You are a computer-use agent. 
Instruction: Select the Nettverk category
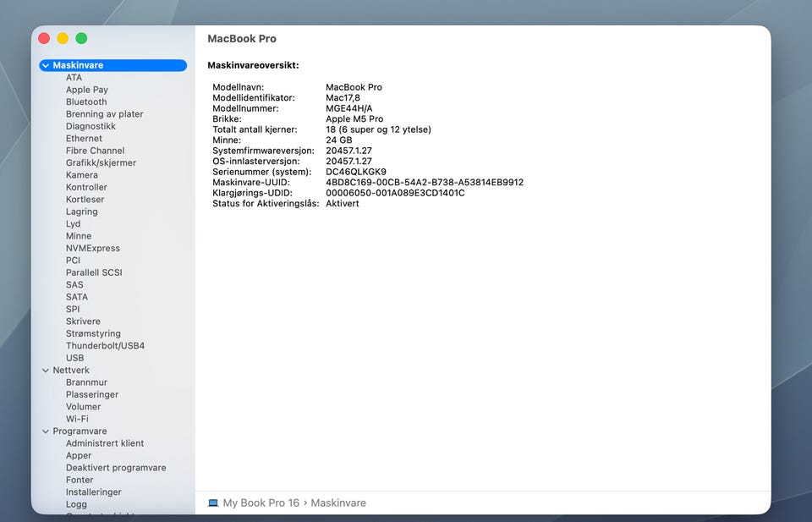coord(71,371)
